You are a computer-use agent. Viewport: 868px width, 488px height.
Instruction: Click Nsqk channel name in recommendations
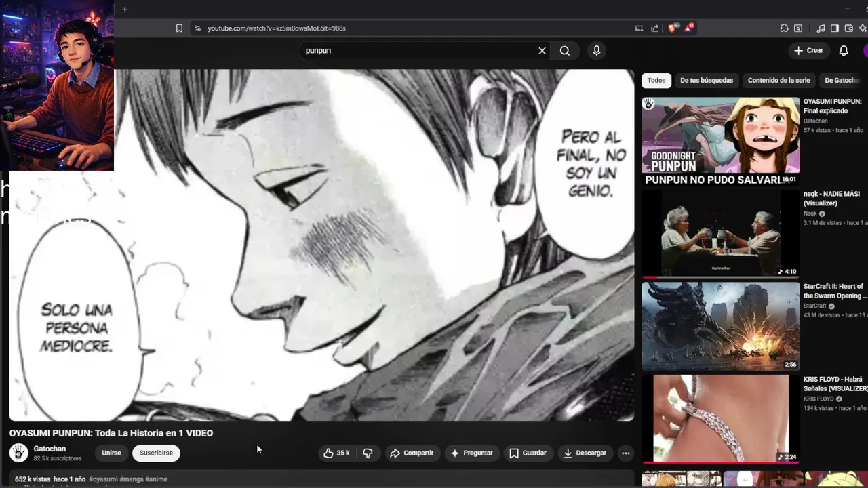[x=810, y=213]
